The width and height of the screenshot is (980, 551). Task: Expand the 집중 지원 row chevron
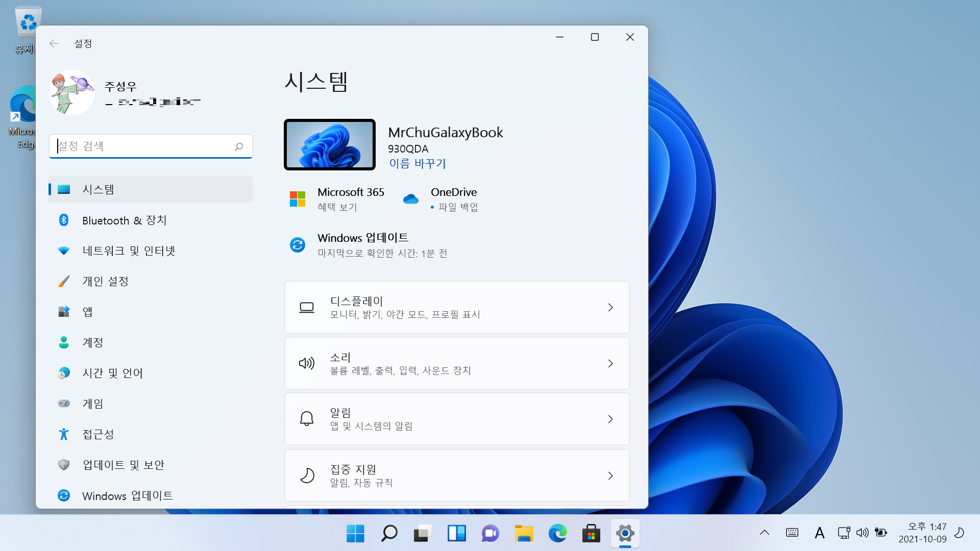(610, 475)
